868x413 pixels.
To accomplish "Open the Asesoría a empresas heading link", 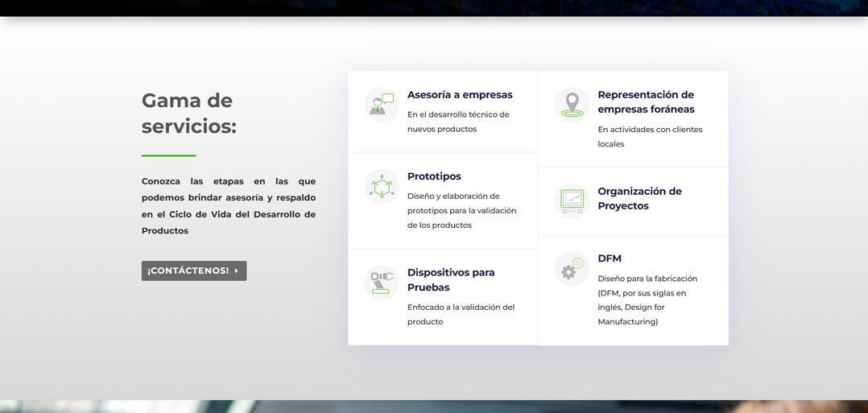I will click(x=459, y=95).
